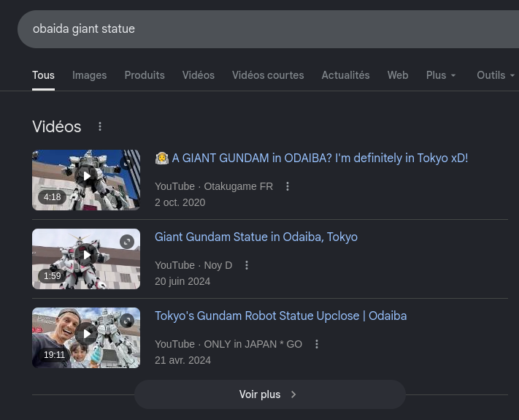Click the Voir plus chevron arrow
This screenshot has height=420, width=519.
coord(293,394)
